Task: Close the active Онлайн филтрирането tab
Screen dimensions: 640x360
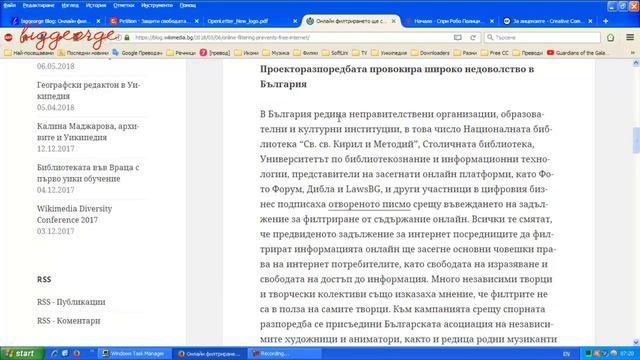Action: click(393, 21)
